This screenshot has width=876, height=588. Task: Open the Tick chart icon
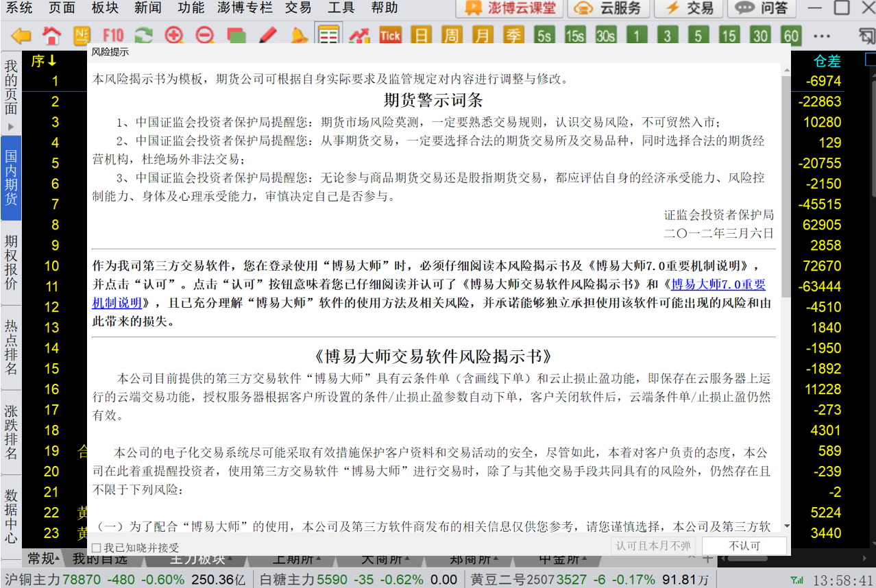pos(390,36)
